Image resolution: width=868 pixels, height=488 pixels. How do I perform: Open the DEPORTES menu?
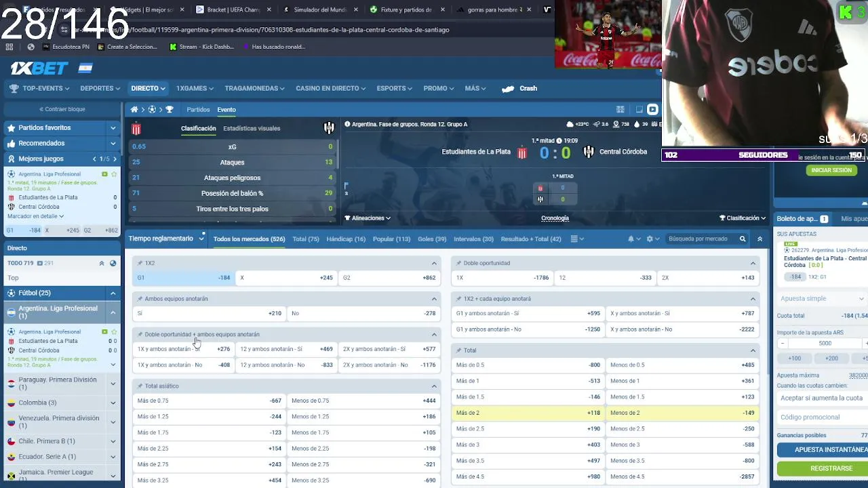click(100, 89)
